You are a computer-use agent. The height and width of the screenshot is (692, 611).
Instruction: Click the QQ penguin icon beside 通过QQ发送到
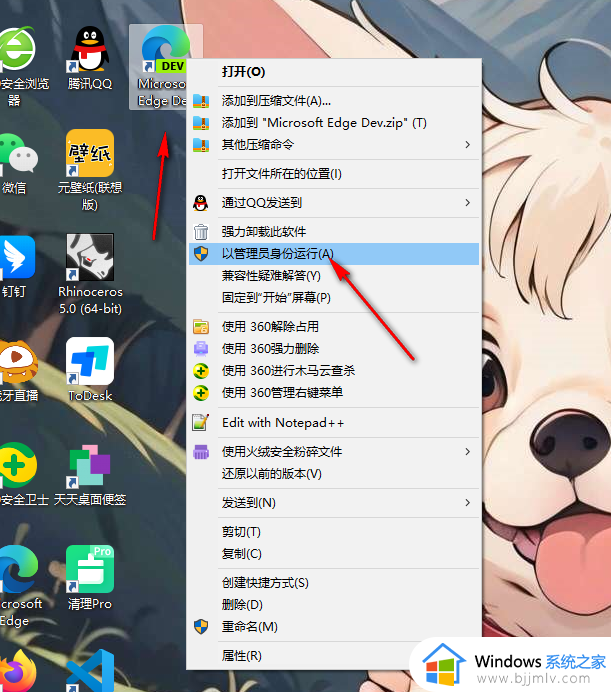coord(201,203)
